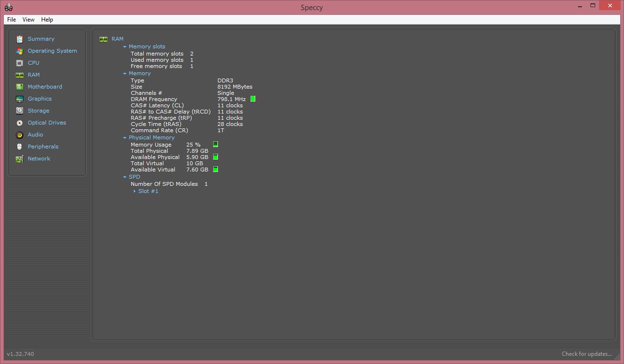Click Check for updates link
The height and width of the screenshot is (364, 624).
(x=587, y=354)
